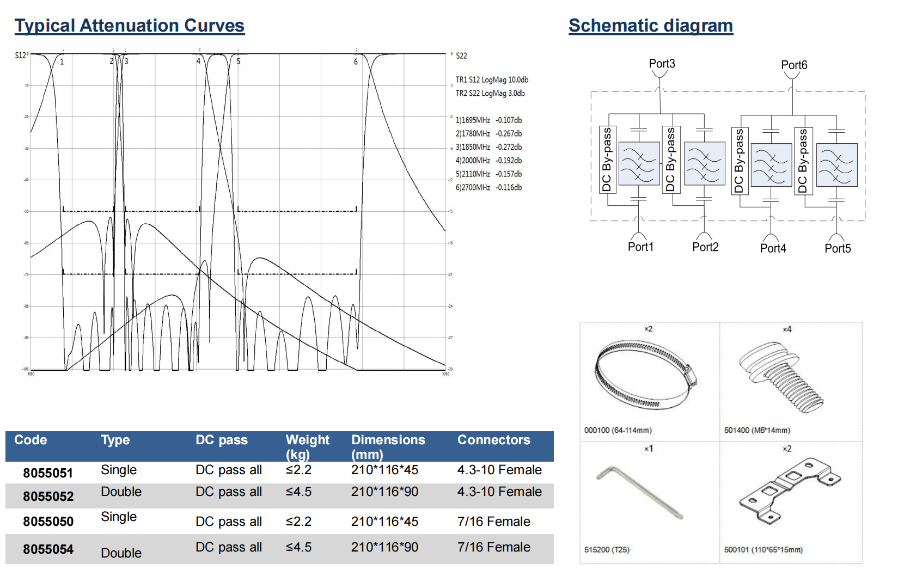The height and width of the screenshot is (588, 904).
Task: Select the leftmost DC By-pass block
Action: (x=606, y=159)
